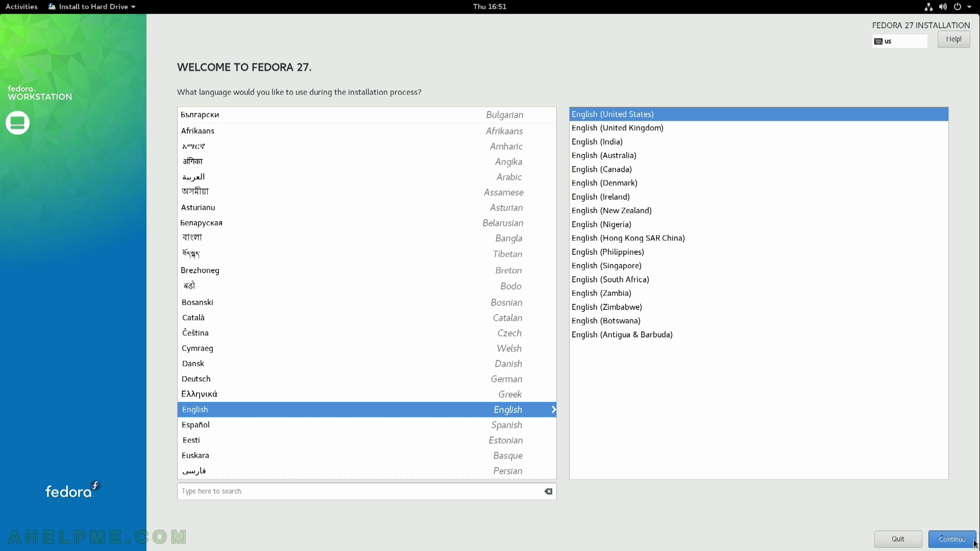Open Activities overview
The width and height of the screenshot is (980, 551).
[x=21, y=7]
